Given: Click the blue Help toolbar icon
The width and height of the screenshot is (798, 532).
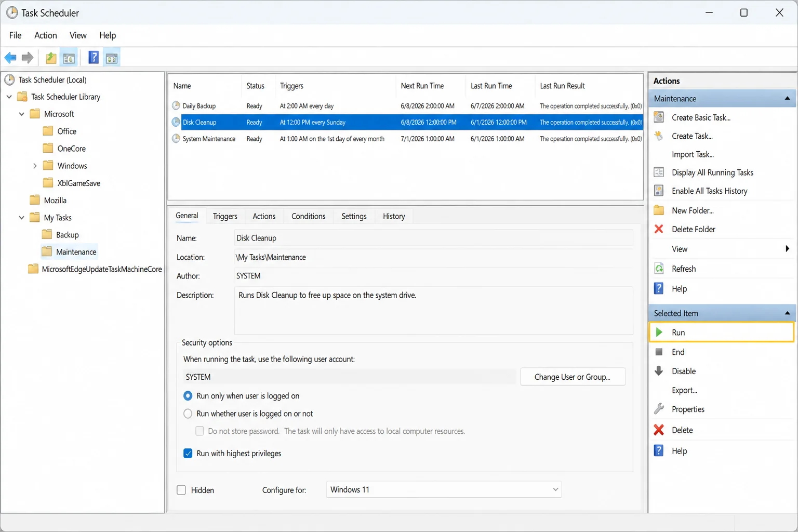Looking at the screenshot, I should click(94, 57).
